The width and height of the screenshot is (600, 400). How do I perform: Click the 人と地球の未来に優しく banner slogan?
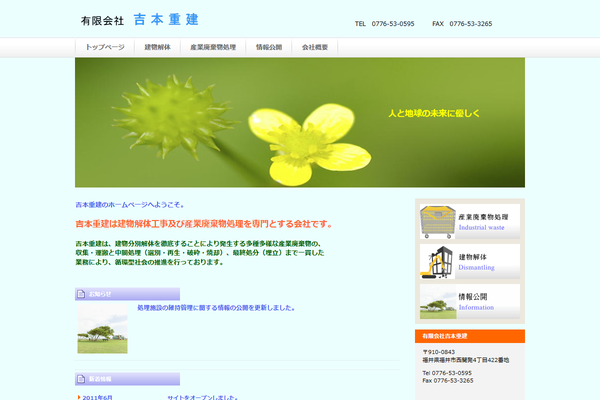click(x=434, y=113)
